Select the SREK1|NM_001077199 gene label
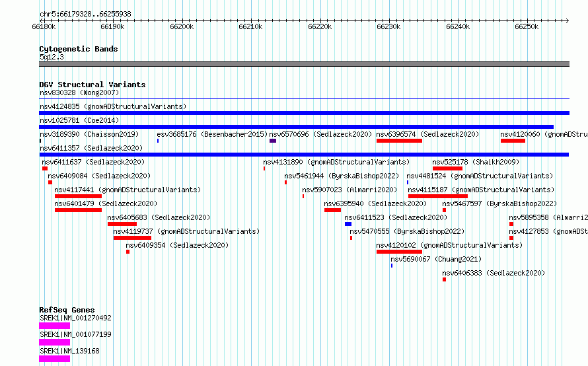This screenshot has width=588, height=366. tap(75, 334)
